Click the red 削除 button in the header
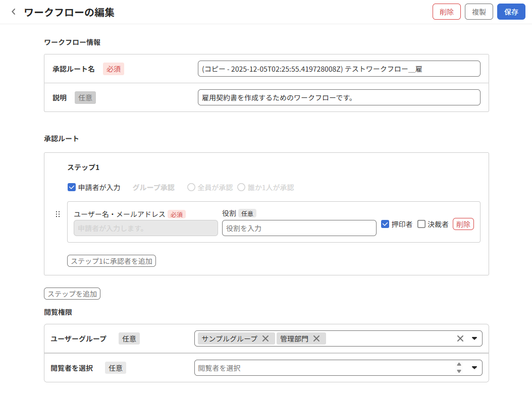 446,12
